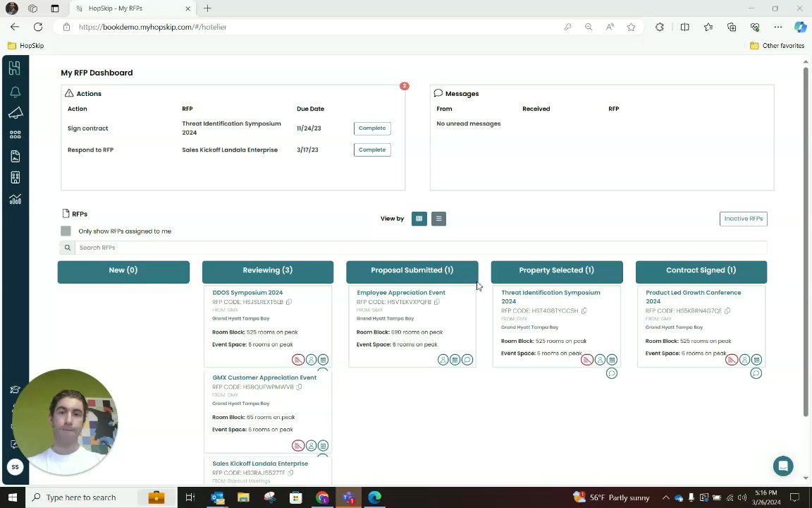
Task: Click the Search RFPs input field
Action: pyautogui.click(x=421, y=248)
